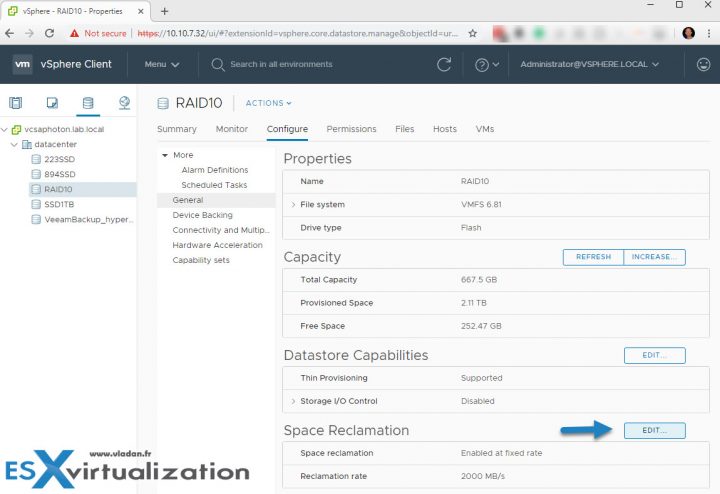Click the Provisioned Space value 2.11 TB
Viewport: 720px width, 494px height.
coord(473,303)
